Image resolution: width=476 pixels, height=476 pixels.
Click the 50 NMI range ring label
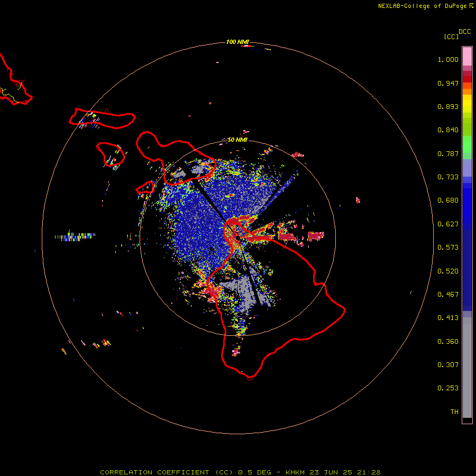(237, 140)
